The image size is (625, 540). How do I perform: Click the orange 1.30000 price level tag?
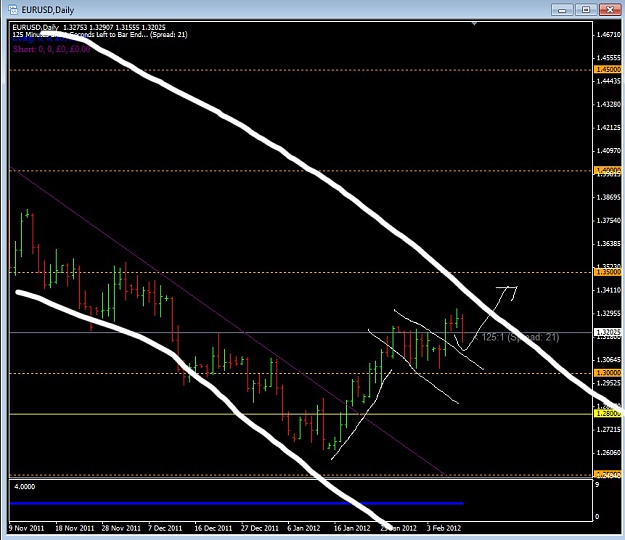point(607,372)
